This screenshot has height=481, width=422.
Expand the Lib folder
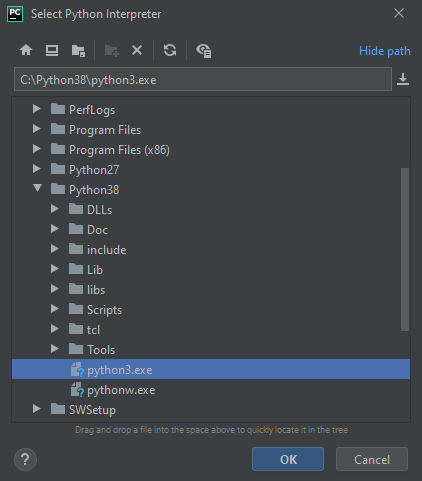[x=55, y=269]
